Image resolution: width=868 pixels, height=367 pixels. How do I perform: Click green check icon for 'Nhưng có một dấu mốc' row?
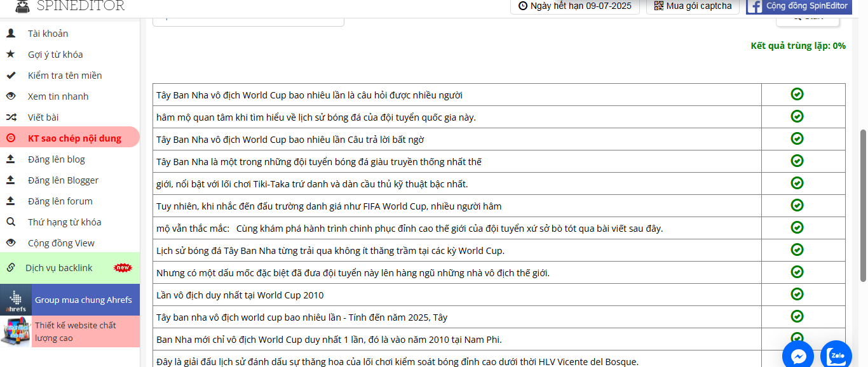click(x=797, y=272)
